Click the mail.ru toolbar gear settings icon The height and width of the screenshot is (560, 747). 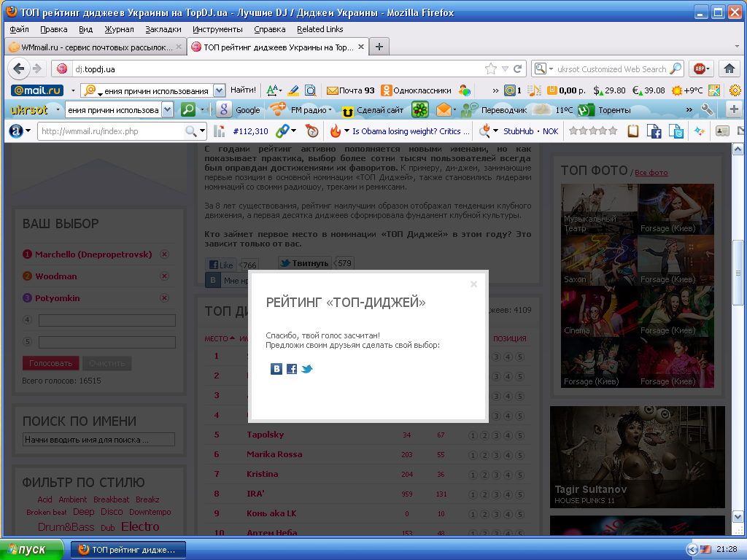(735, 90)
